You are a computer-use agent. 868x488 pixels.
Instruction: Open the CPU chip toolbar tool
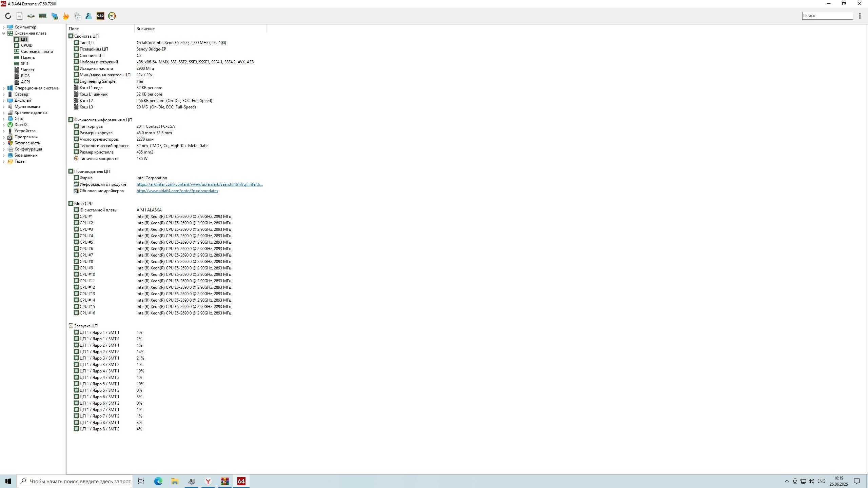(31, 16)
